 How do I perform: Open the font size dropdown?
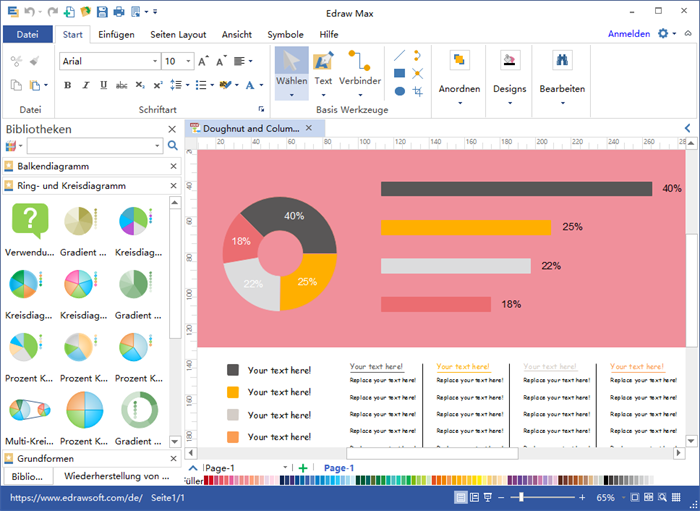(x=187, y=61)
